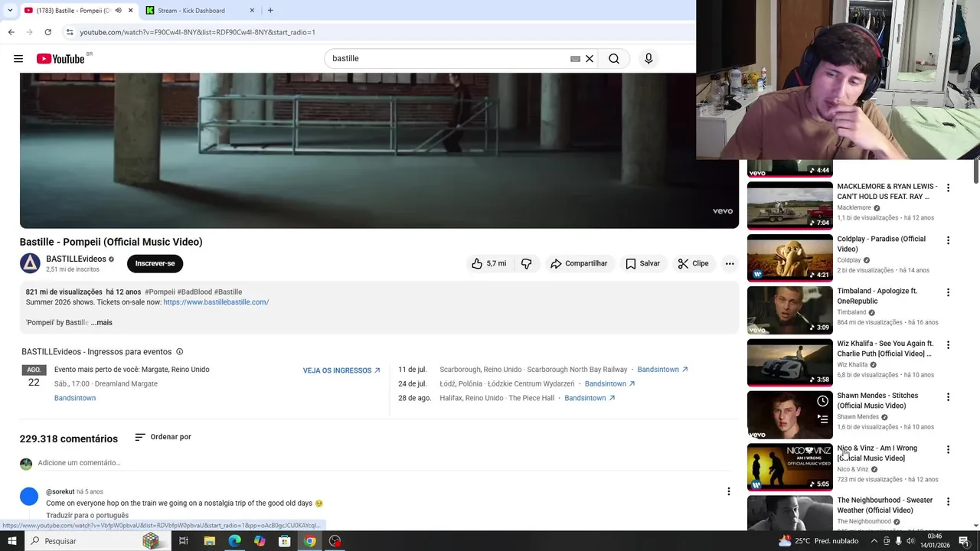Show ticket info icon next to Ingressos para eventos

(x=179, y=351)
